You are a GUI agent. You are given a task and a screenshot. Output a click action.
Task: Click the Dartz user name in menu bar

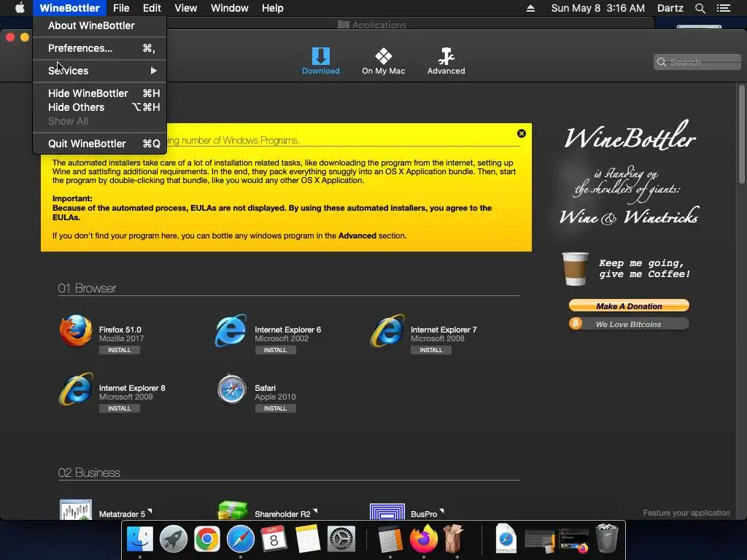[x=670, y=8]
